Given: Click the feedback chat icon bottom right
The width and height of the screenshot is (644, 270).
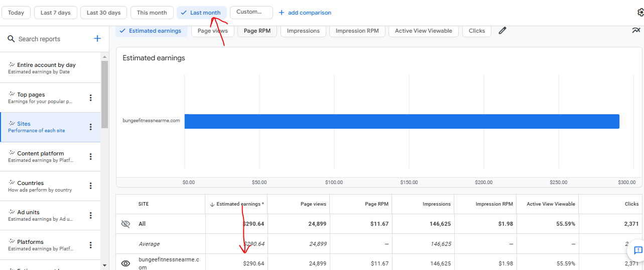Looking at the screenshot, I should click(638, 250).
